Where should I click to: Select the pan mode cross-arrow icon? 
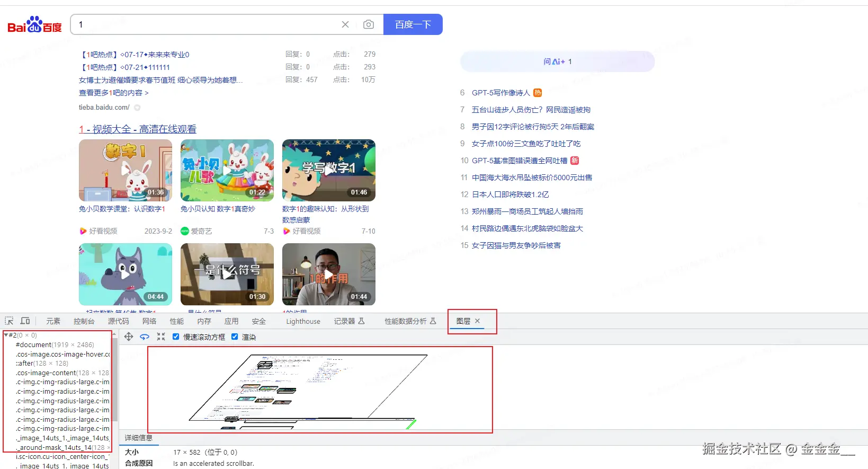click(129, 337)
